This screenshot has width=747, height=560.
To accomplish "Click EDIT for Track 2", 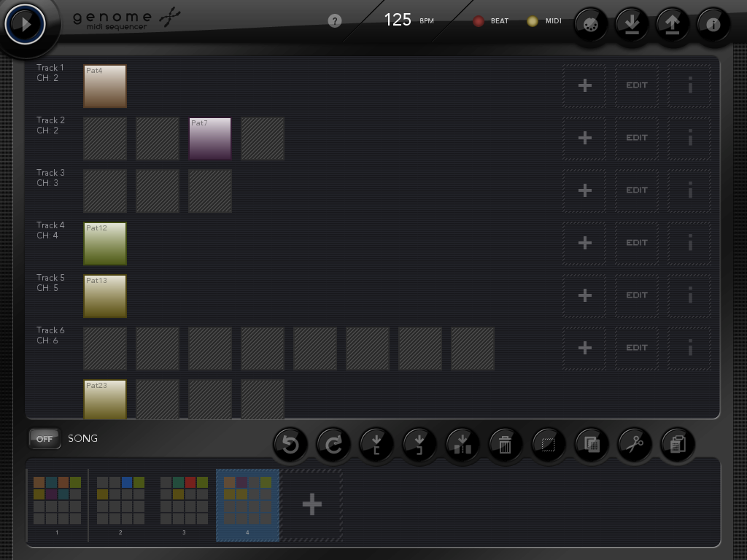I will [637, 138].
